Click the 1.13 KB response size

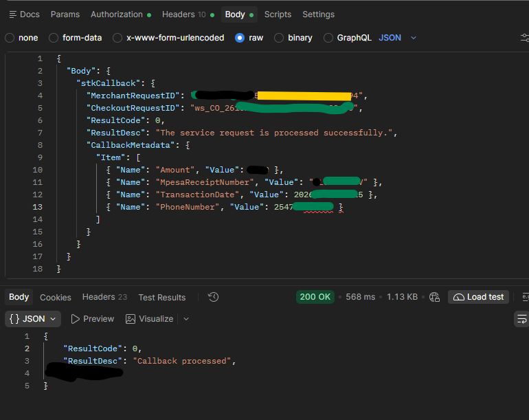tap(402, 297)
